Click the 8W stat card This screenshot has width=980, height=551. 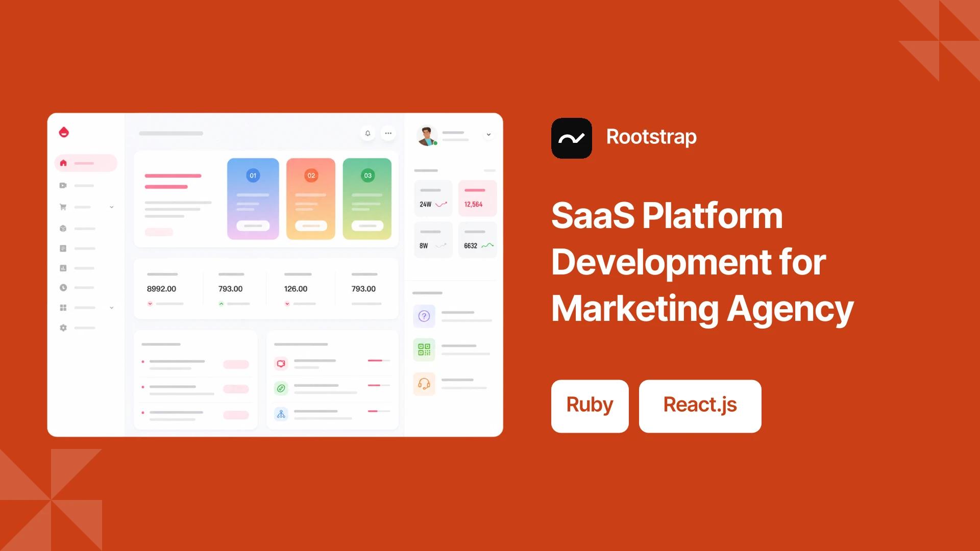pyautogui.click(x=433, y=240)
